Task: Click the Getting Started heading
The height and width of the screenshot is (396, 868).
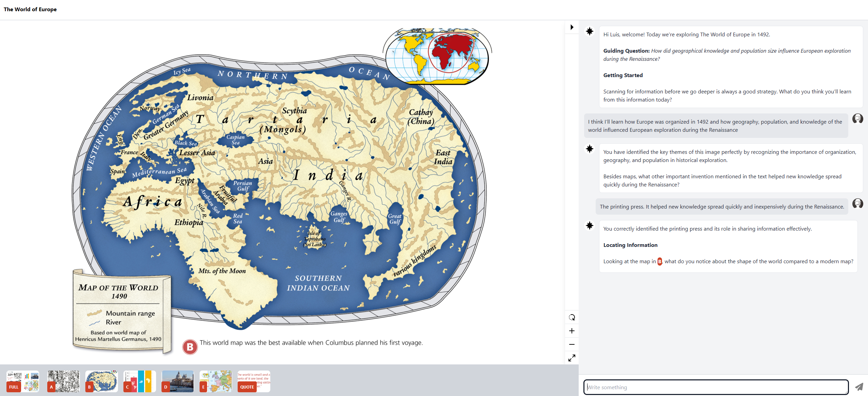Action: pos(623,75)
